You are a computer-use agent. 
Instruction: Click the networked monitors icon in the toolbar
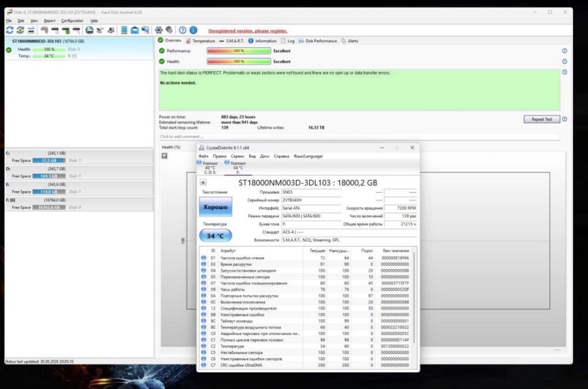pyautogui.click(x=145, y=30)
